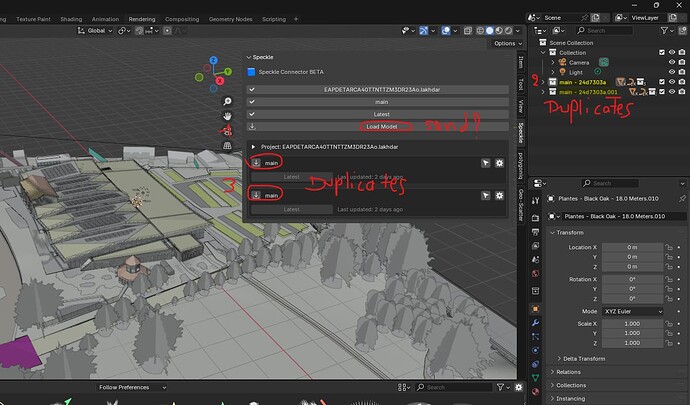The image size is (690, 405).
Task: Open the Global transform orientation dropdown
Action: 95,30
